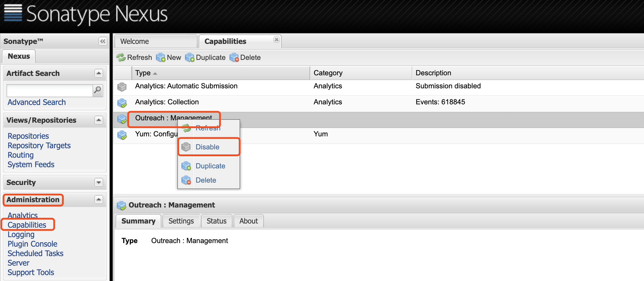Viewport: 644px width, 281px height.
Task: Click the Yum category cell
Action: tap(321, 134)
